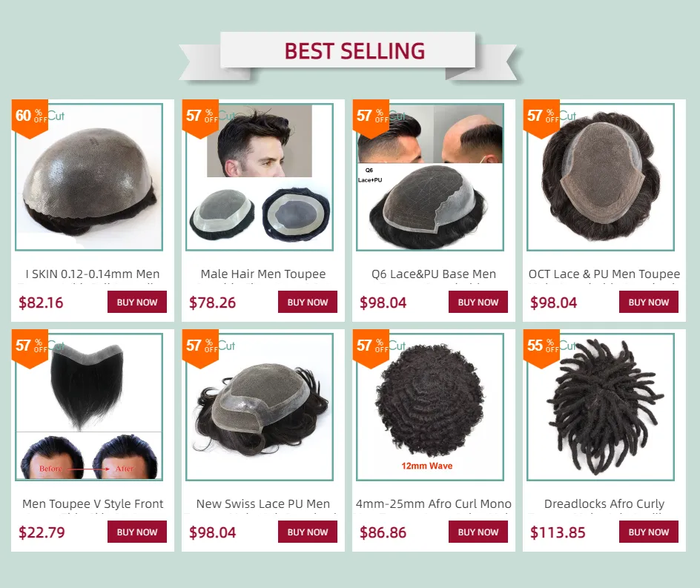Open the OCT Lace & PU toupee image
700x588 pixels.
coord(601,177)
